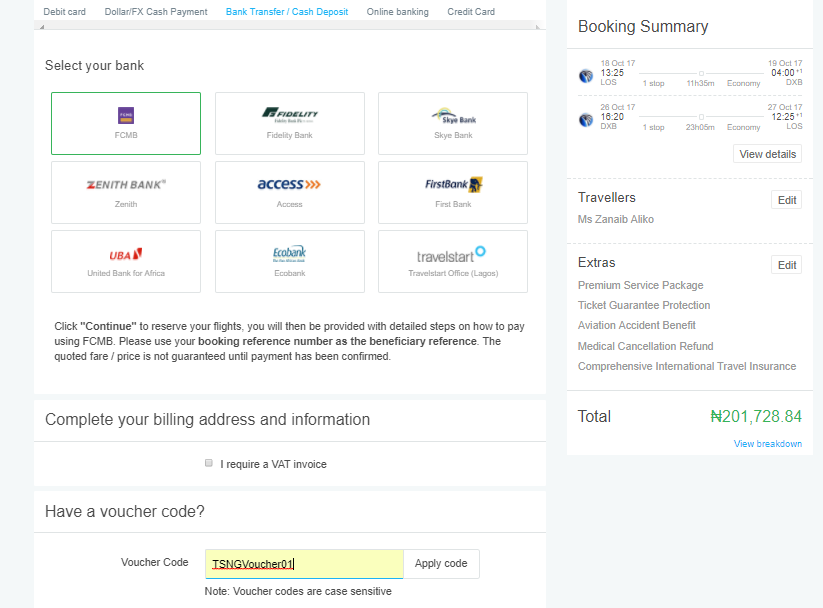Screen dimensions: 823x608
Task: Click airline logo for DXB to LOS flight
Action: tap(586, 120)
